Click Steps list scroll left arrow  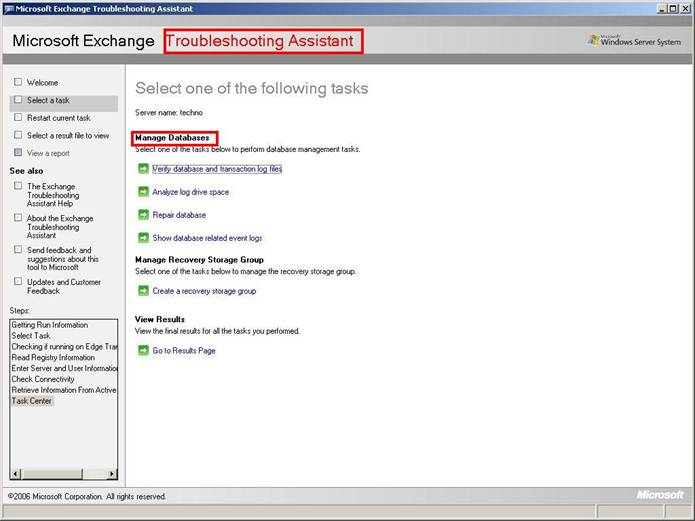click(x=15, y=474)
